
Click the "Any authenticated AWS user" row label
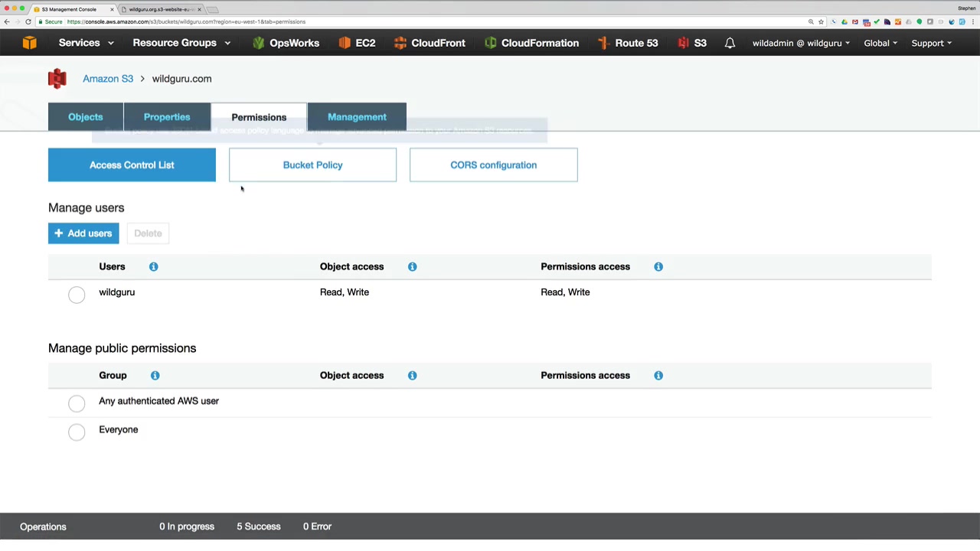point(158,401)
